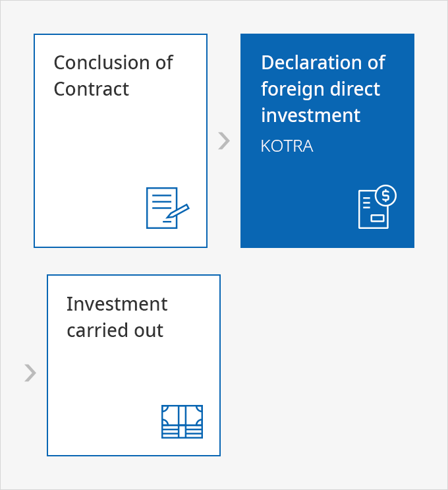The width and height of the screenshot is (448, 490).
Task: Click the KOTRA label
Action: coord(287,146)
